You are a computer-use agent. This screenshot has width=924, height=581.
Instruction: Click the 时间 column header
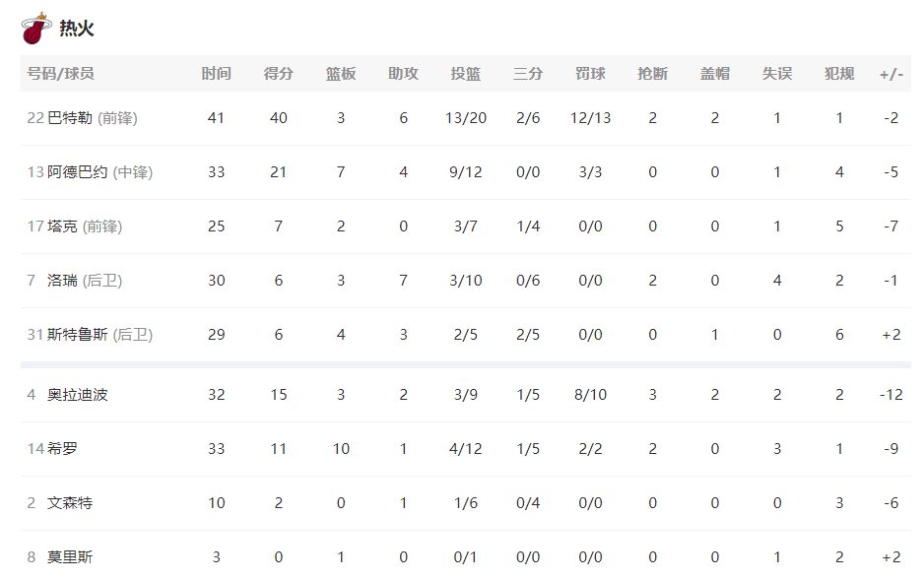coord(217,74)
